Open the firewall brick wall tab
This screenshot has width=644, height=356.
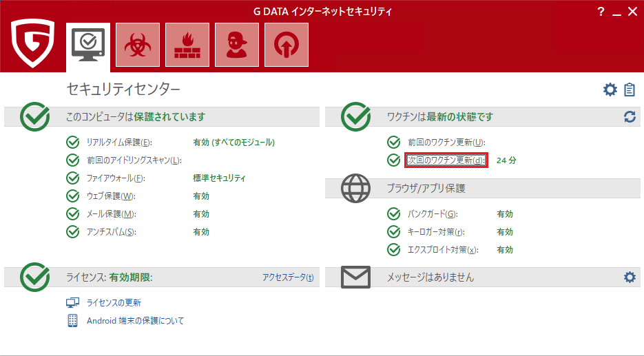pyautogui.click(x=187, y=45)
